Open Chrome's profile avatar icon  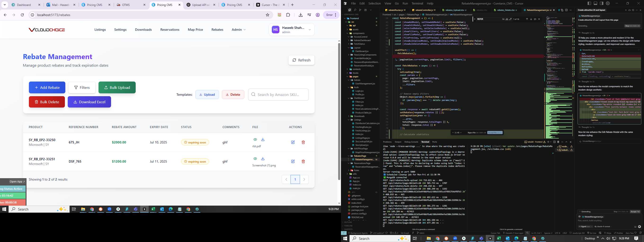(x=318, y=15)
